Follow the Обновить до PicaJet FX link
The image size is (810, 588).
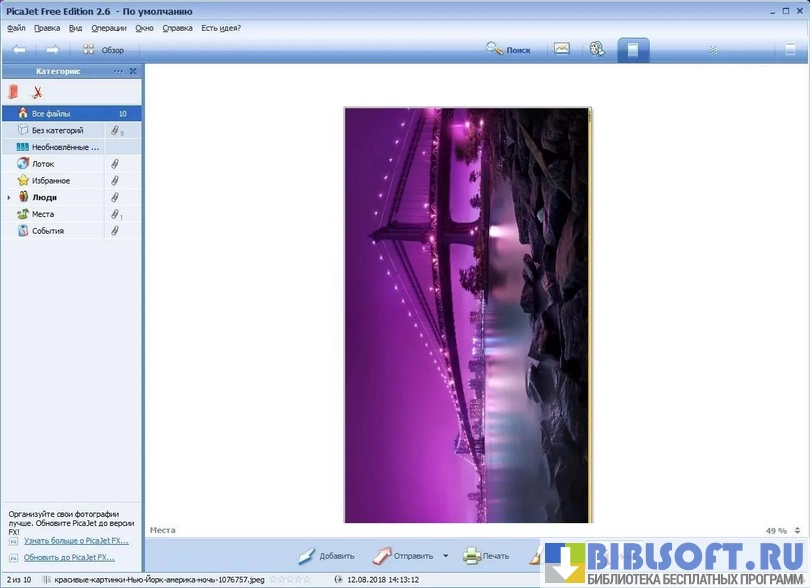click(x=69, y=557)
